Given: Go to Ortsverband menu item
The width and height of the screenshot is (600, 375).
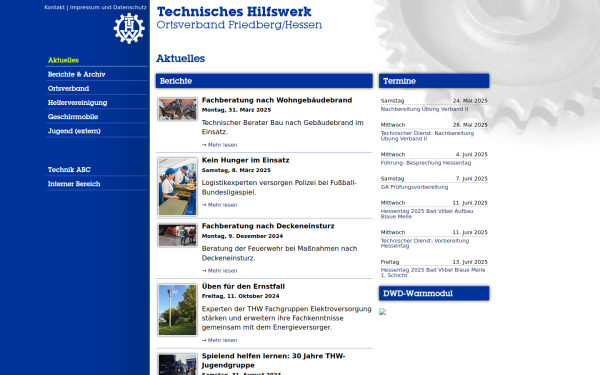Looking at the screenshot, I should coord(68,88).
